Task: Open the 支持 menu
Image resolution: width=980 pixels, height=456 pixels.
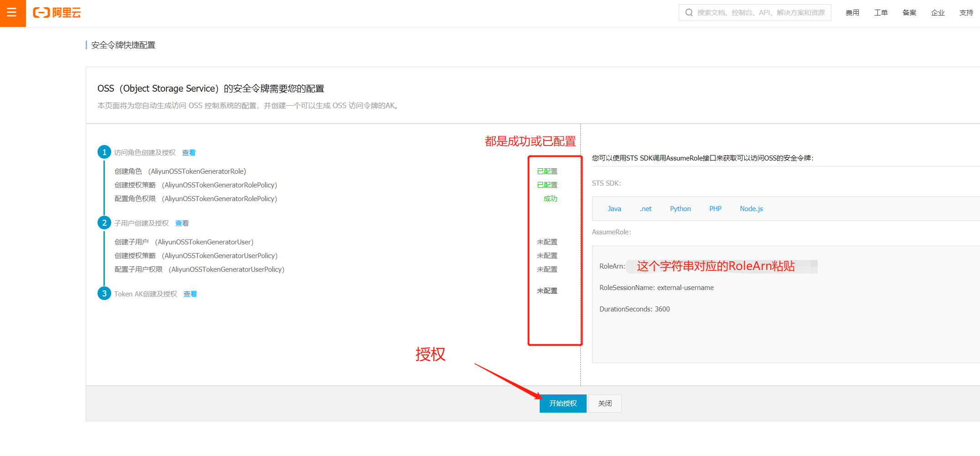Action: 966,13
